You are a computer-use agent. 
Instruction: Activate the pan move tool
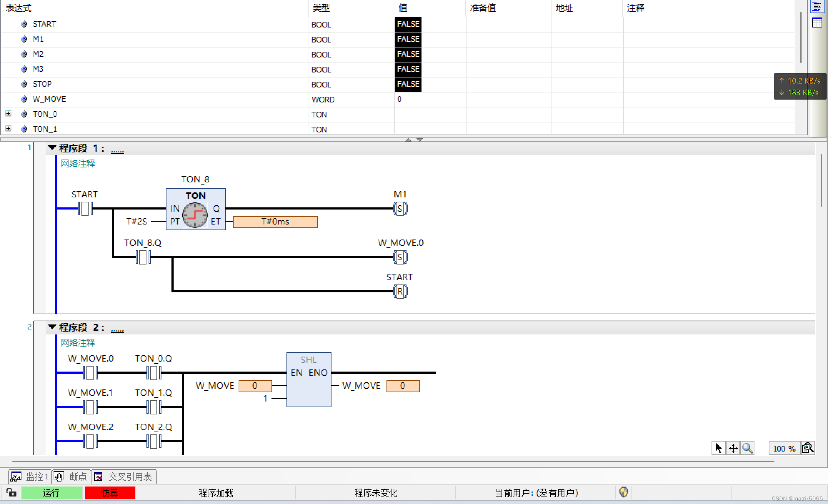click(x=733, y=448)
